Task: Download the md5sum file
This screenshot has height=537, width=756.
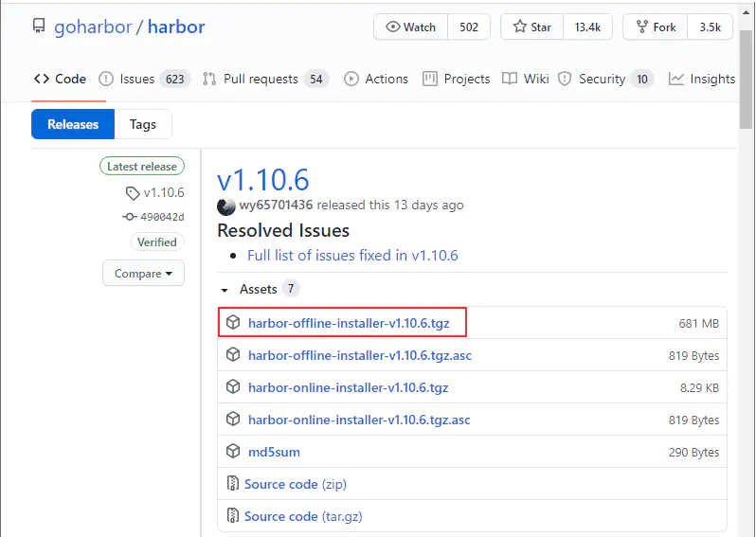Action: [x=274, y=452]
